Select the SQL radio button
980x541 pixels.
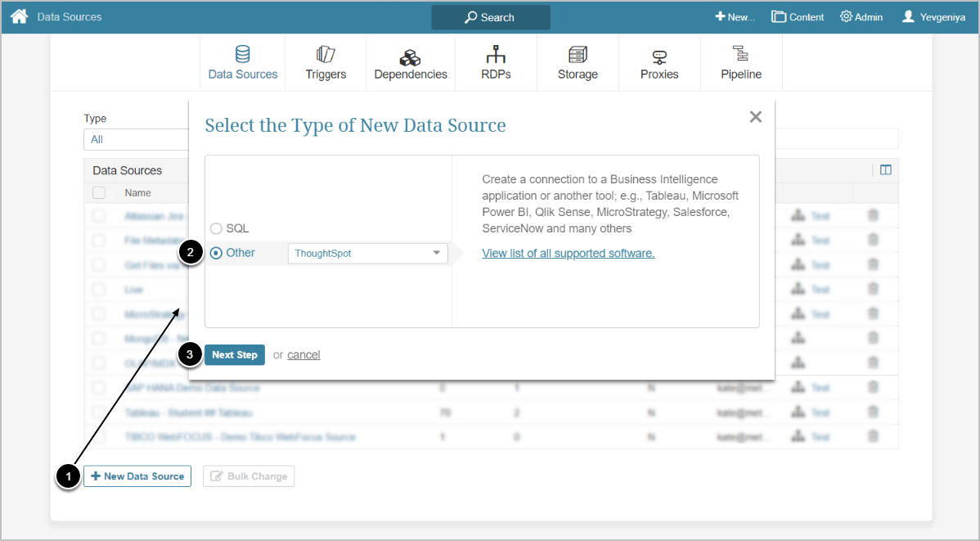pyautogui.click(x=216, y=228)
